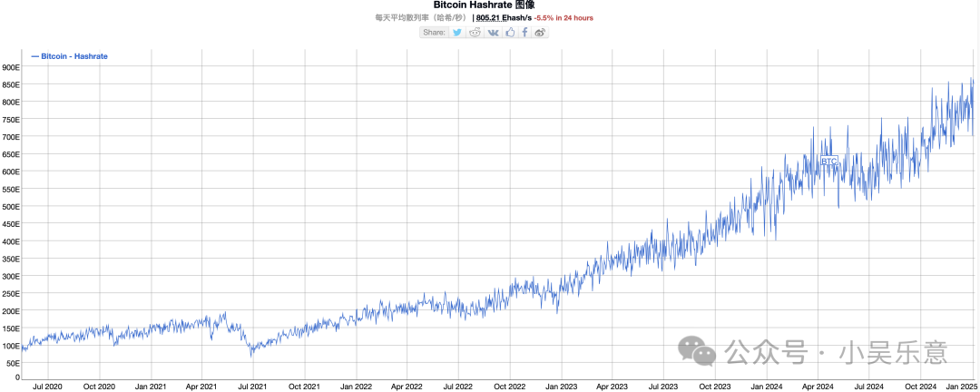Click the 450E y-axis label
This screenshot has width=980, height=392.
point(11,223)
